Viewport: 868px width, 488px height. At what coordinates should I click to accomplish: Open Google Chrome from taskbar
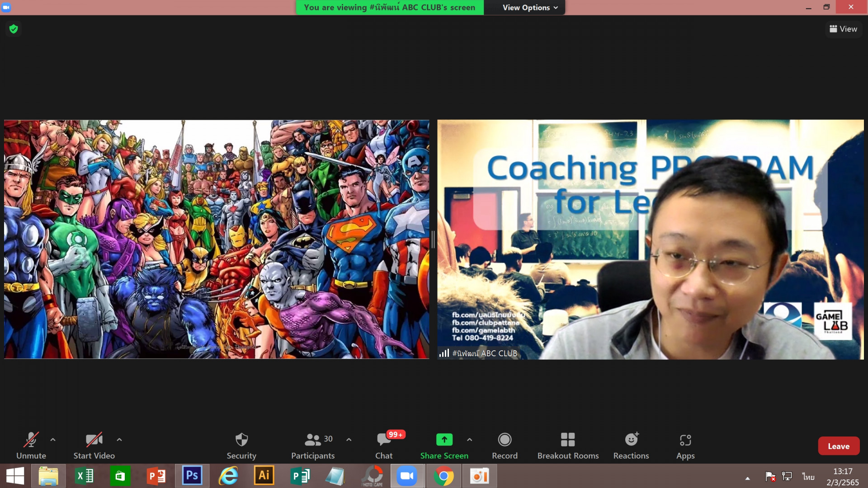(443, 476)
